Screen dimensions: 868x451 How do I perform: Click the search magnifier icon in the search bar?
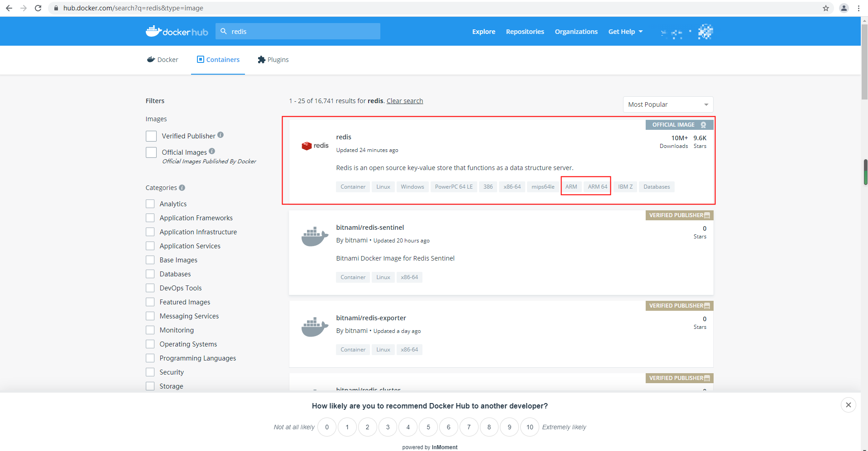[224, 31]
